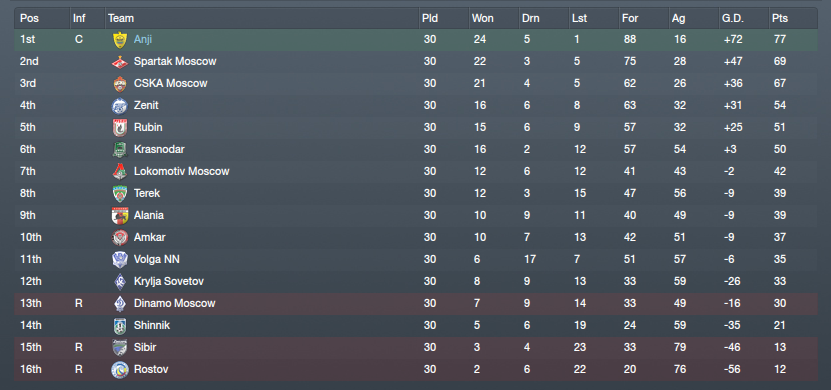Click the CSKA Moscow club crest
The image size is (831, 390).
(x=120, y=84)
